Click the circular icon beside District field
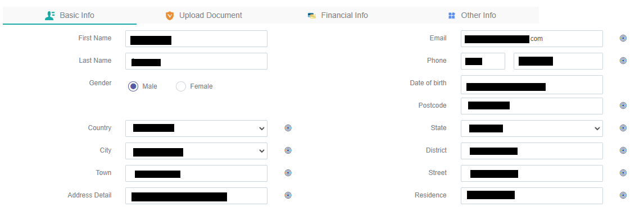644x216 pixels. coord(623,151)
